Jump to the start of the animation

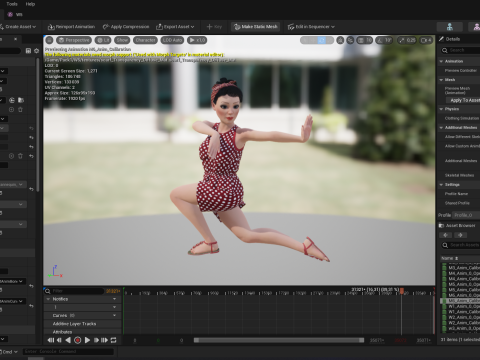(x=51, y=340)
